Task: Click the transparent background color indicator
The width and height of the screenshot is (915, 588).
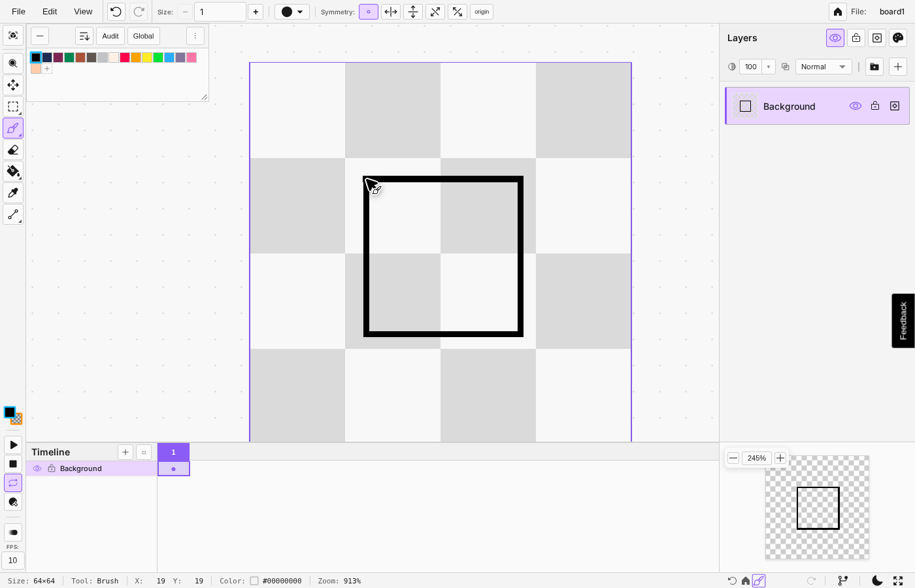Action: pos(17,419)
